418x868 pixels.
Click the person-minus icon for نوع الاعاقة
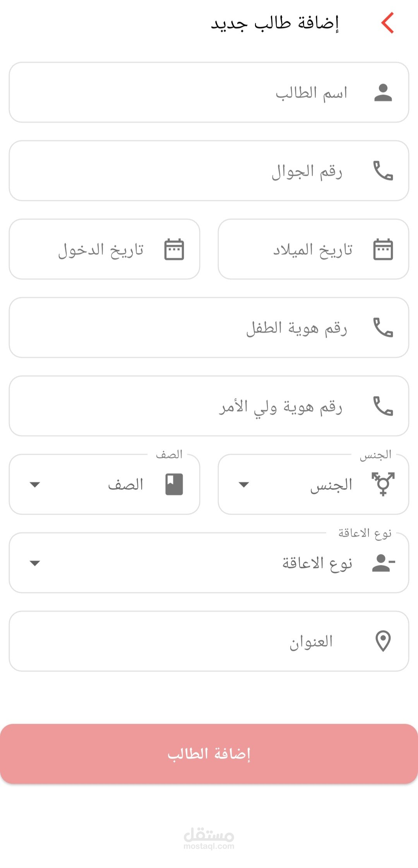tap(383, 563)
